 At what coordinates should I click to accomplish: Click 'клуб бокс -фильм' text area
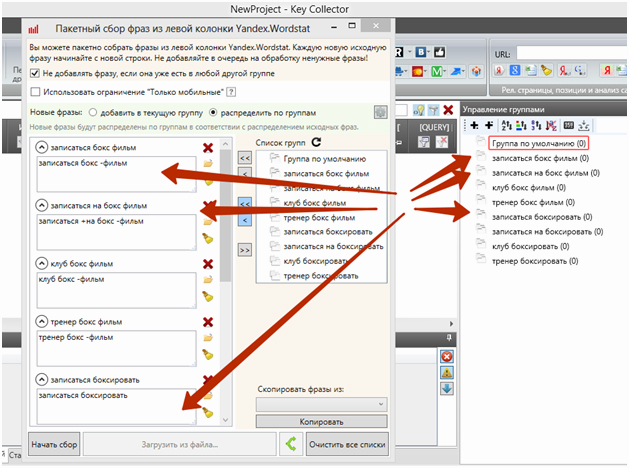116,290
